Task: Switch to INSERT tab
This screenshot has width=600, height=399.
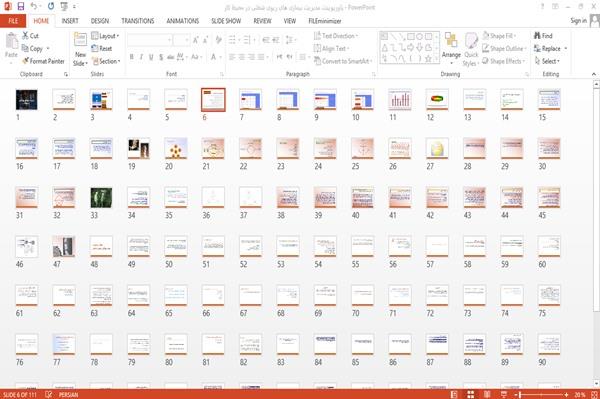Action: 70,21
